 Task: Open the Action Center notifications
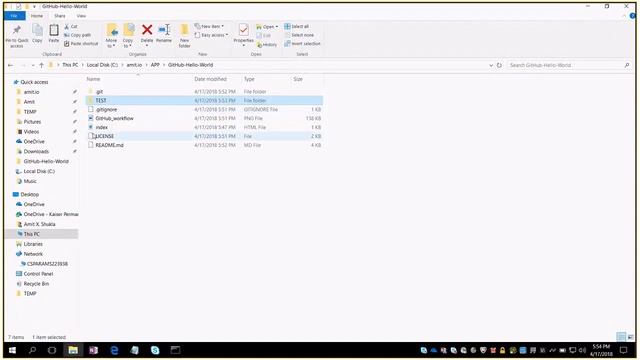[624, 350]
